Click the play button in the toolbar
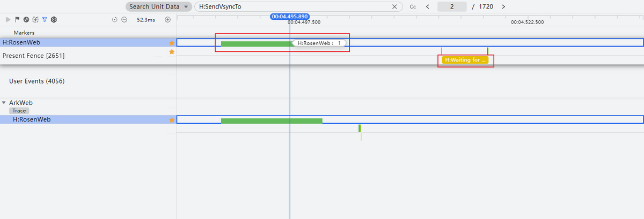 pyautogui.click(x=8, y=19)
